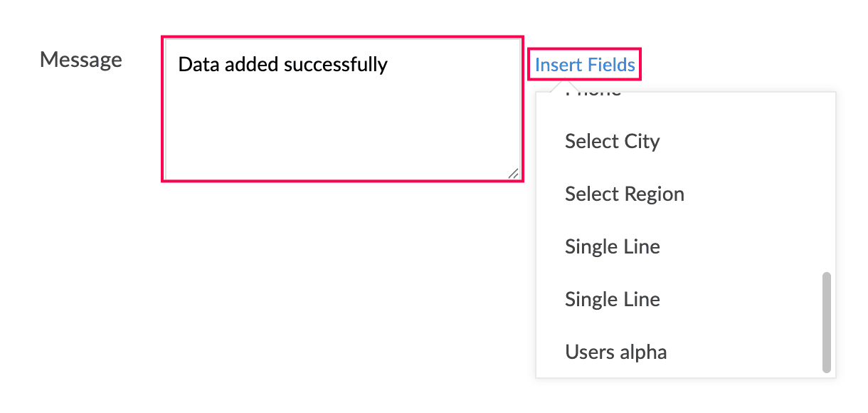Place cursor after 'Data added successfully' text
The width and height of the screenshot is (868, 413).
(x=390, y=65)
